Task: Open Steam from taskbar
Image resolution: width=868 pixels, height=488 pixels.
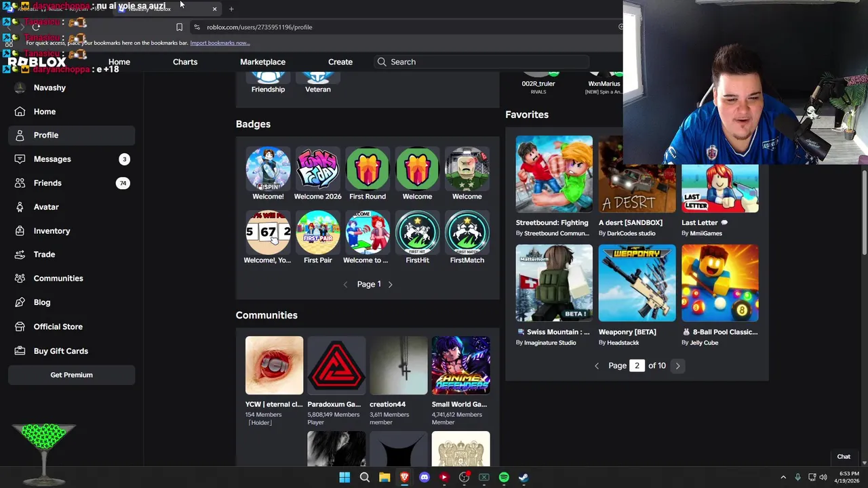Action: pos(524,477)
